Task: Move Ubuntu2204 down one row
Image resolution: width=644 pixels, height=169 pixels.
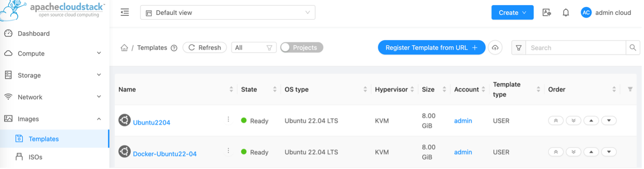Action: click(x=609, y=121)
